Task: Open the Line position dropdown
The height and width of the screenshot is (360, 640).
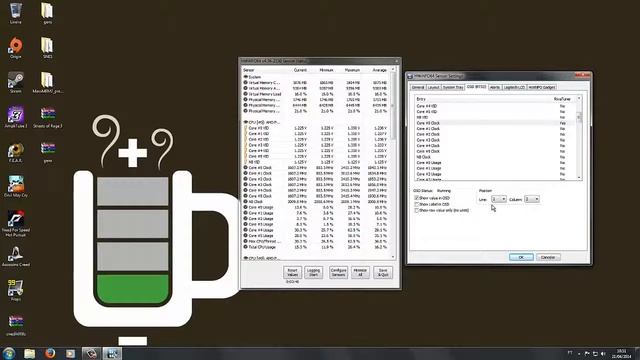Action: (x=498, y=199)
